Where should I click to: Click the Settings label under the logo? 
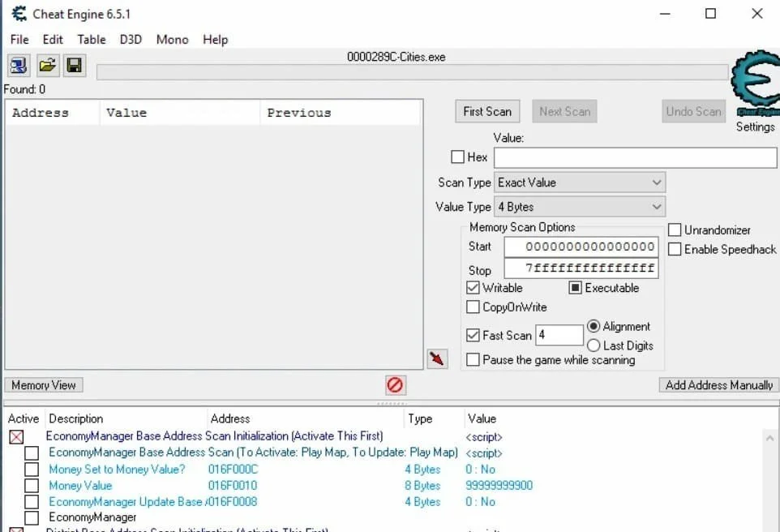[755, 127]
